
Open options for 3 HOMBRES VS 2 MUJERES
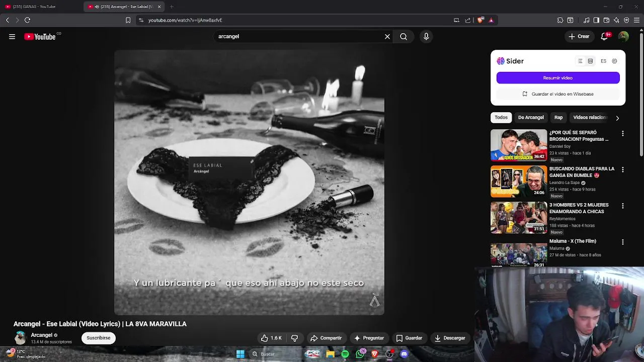[x=623, y=206]
